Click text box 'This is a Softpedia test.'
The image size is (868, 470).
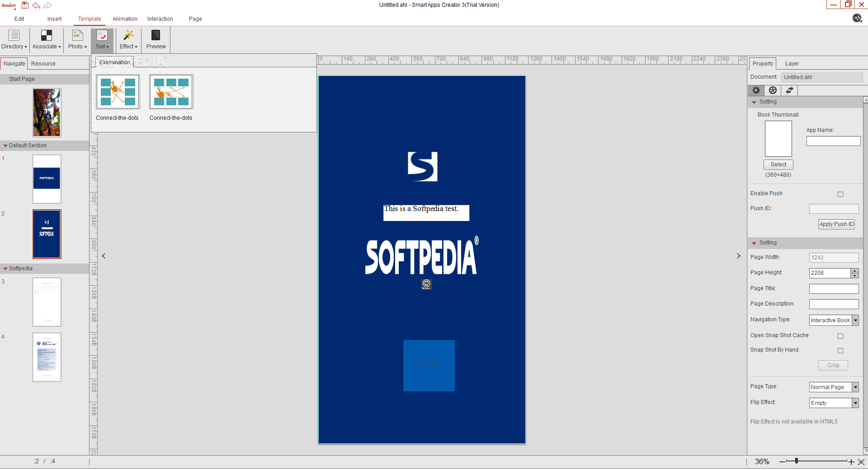pos(426,213)
